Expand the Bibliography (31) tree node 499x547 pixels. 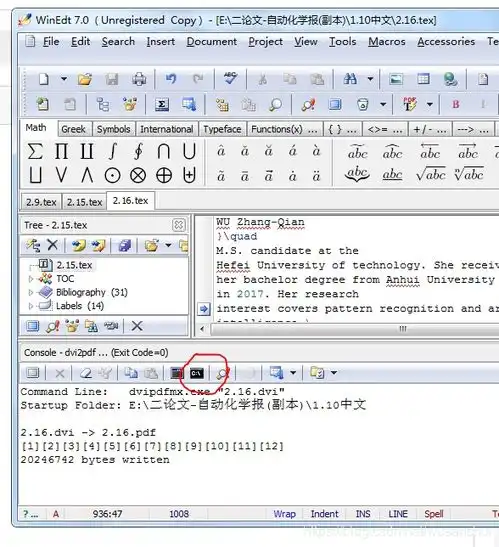coord(31,292)
